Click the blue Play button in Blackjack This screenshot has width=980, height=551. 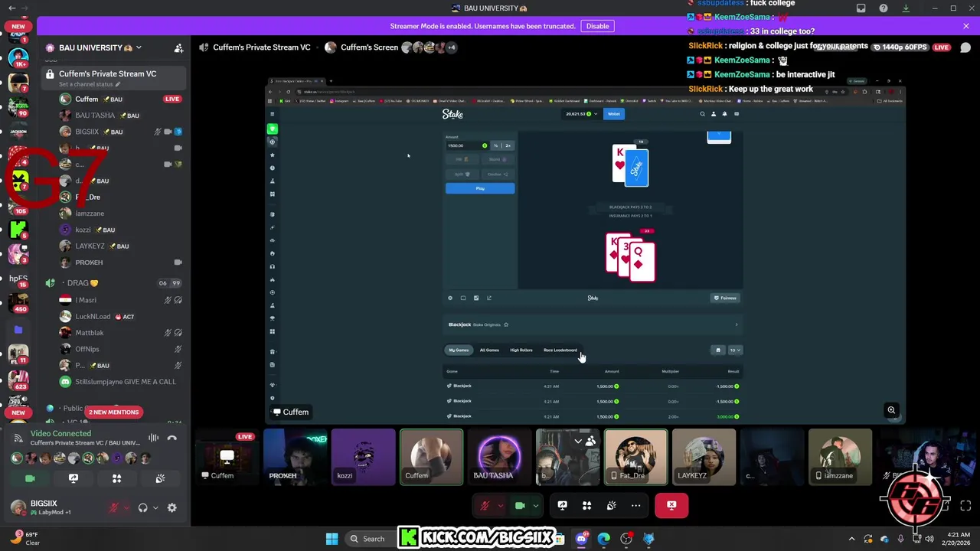pyautogui.click(x=480, y=188)
